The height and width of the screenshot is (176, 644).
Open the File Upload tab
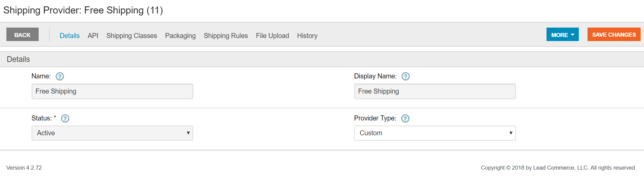[x=272, y=36]
